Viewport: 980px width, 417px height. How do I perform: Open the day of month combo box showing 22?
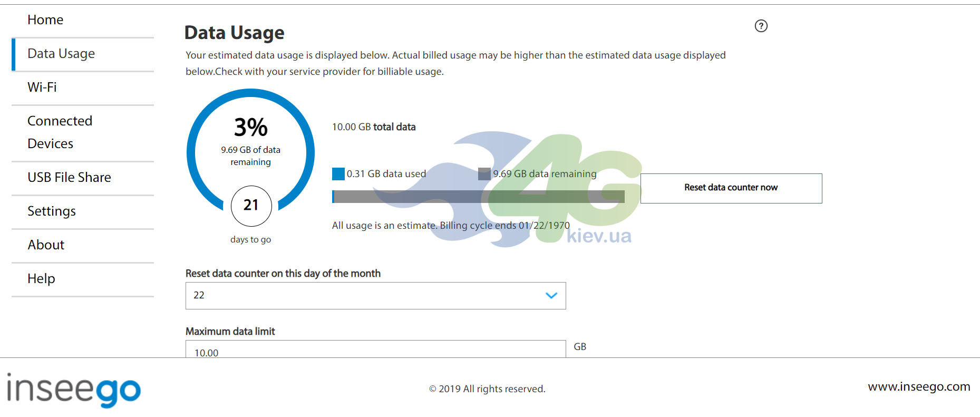point(375,296)
